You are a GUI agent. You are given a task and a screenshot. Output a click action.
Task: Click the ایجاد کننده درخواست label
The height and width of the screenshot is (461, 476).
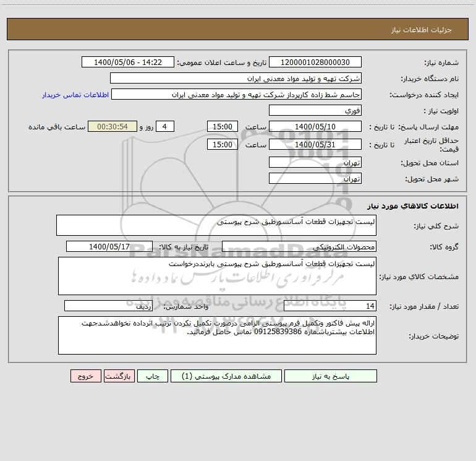[424, 95]
